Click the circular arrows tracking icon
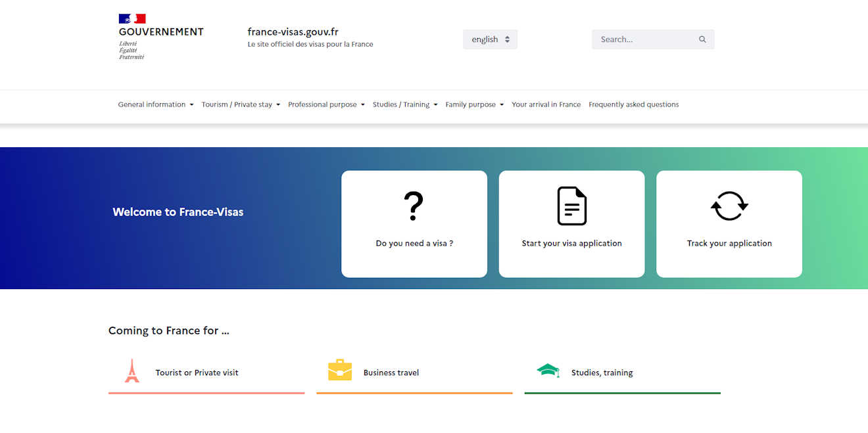The image size is (868, 433). pos(729,206)
